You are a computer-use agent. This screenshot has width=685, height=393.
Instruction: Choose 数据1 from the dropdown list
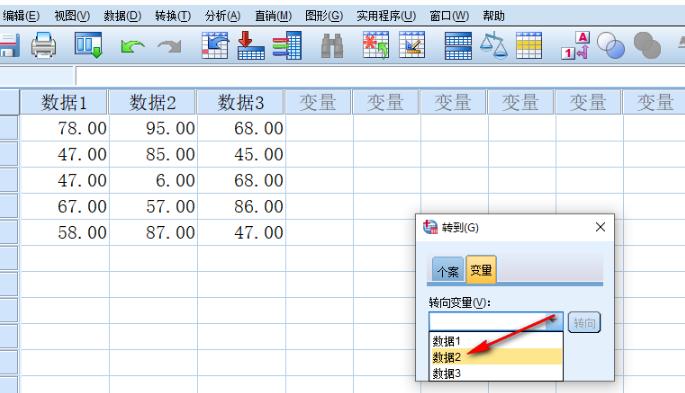click(496, 341)
